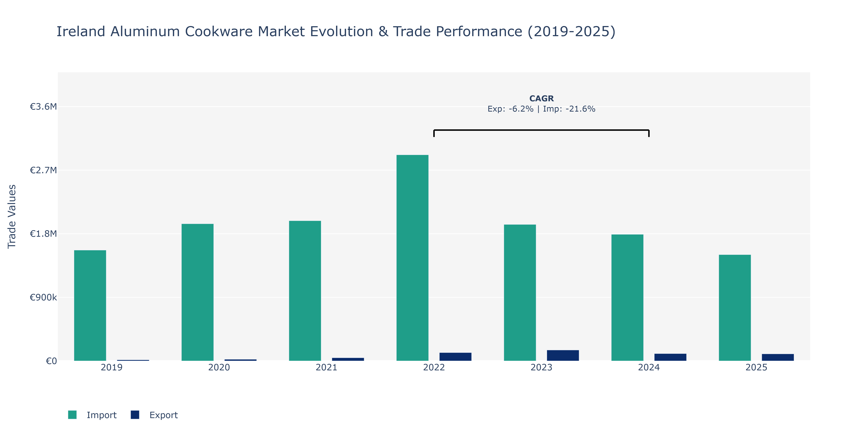This screenshot has width=868, height=434.
Task: Click the 'Trade Values' axis title
Action: click(12, 217)
